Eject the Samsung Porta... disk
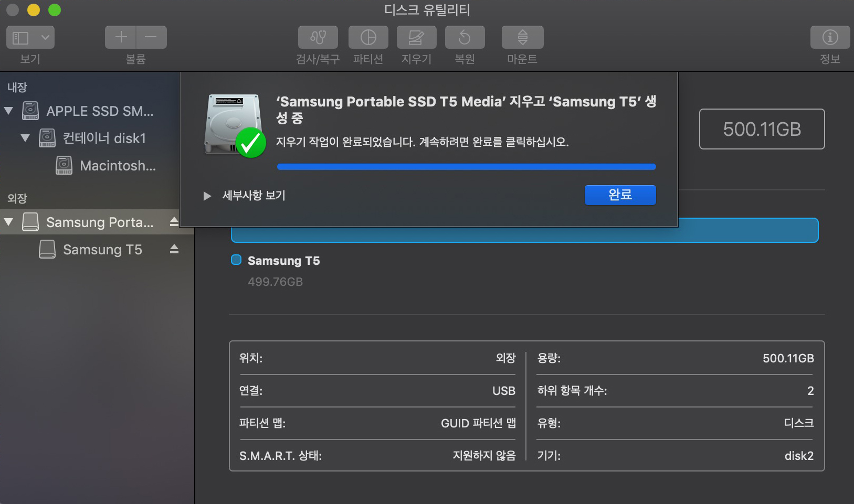The height and width of the screenshot is (504, 854). pyautogui.click(x=174, y=221)
